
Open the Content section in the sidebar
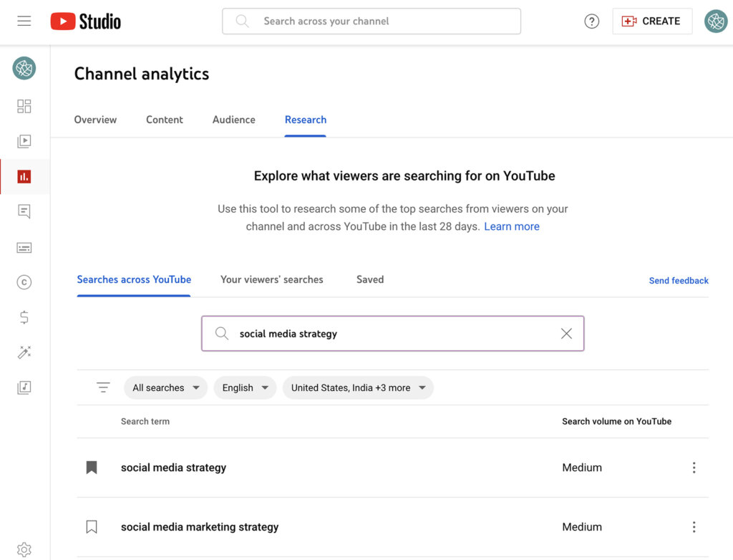point(24,140)
